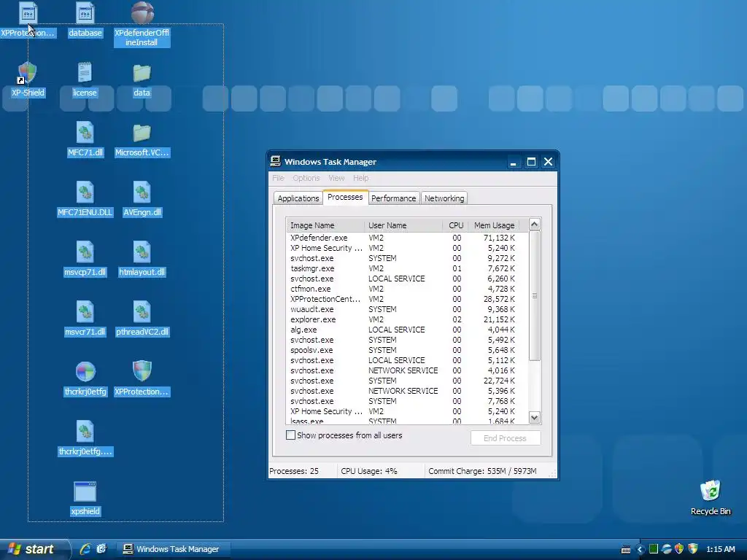Select the wuauclt.exe process row
Image resolution: width=747 pixels, height=560 pixels.
[x=407, y=309]
